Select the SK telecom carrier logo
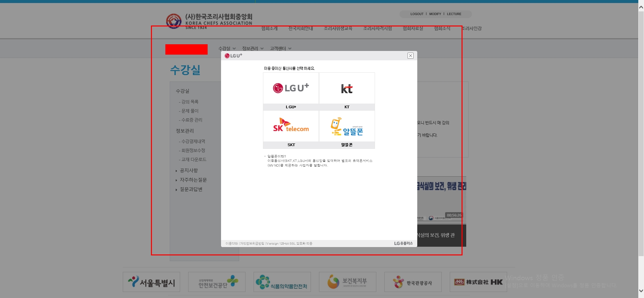 (291, 126)
